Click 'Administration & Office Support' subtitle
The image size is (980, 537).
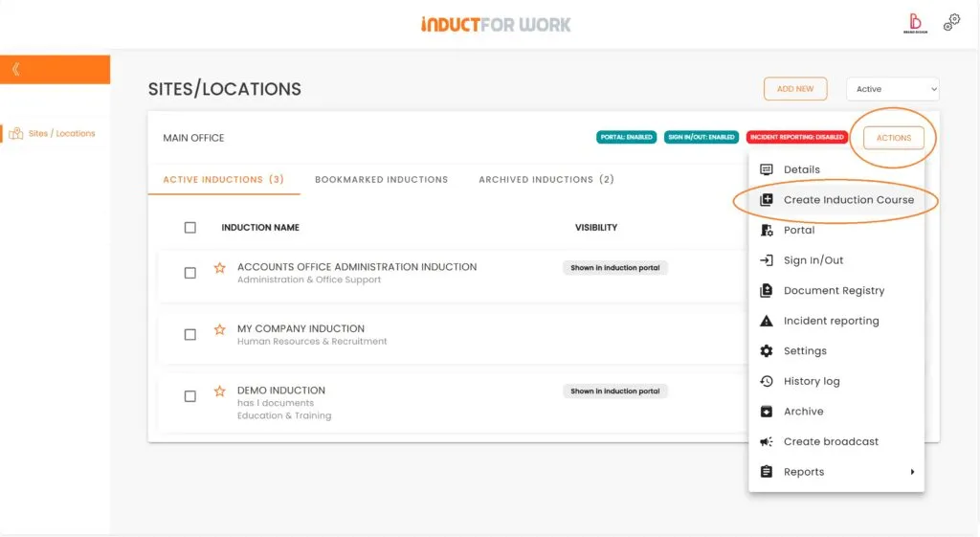[x=309, y=280]
